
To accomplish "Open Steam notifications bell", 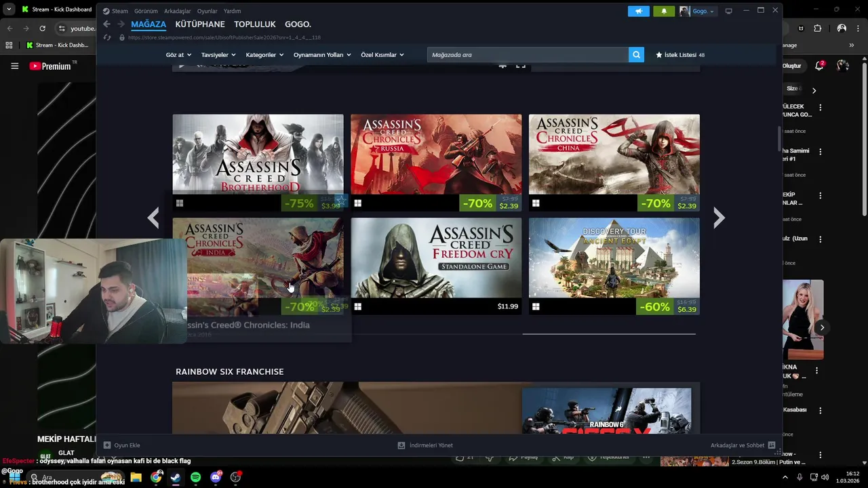I will tap(663, 11).
